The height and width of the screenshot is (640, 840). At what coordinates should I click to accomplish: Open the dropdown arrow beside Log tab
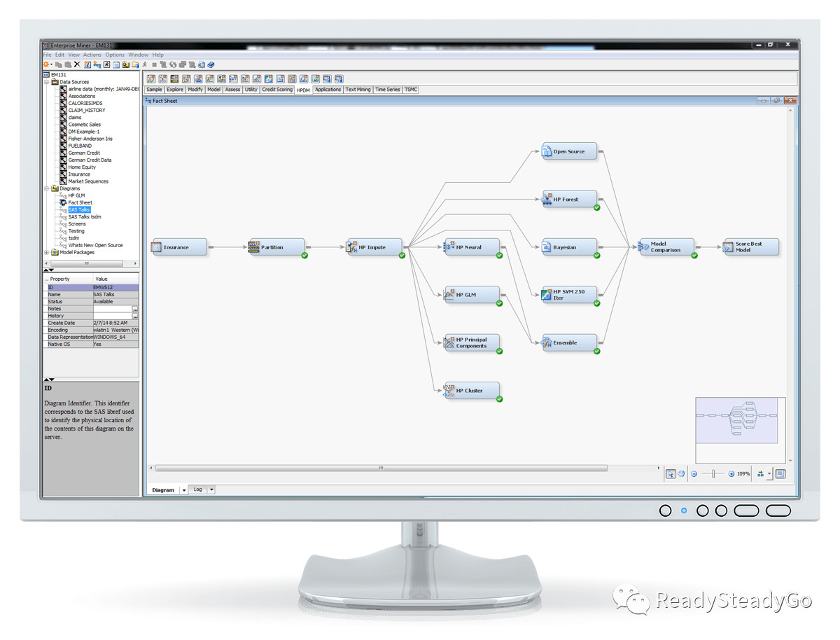coord(211,490)
